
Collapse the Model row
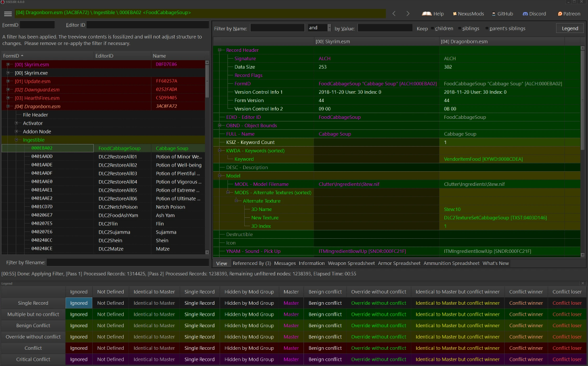click(220, 176)
